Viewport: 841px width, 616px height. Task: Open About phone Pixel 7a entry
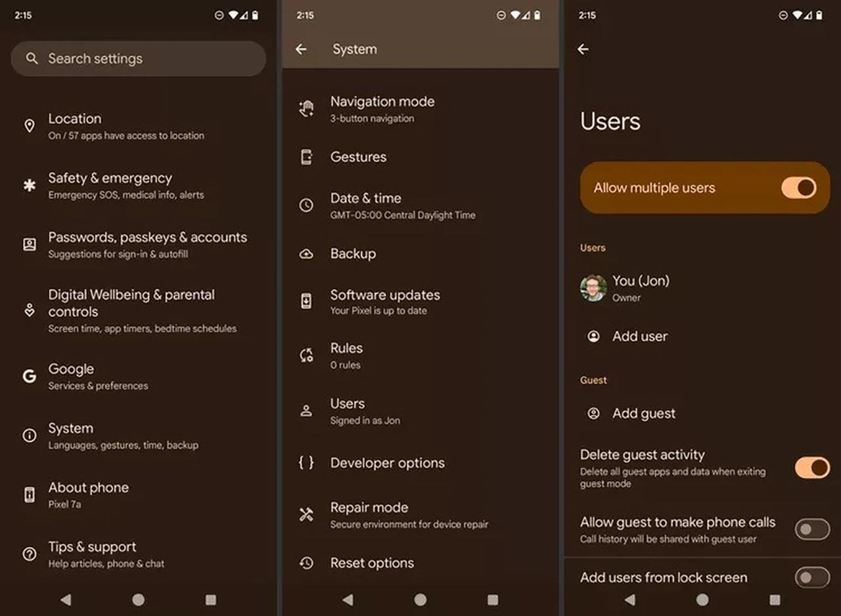click(138, 495)
